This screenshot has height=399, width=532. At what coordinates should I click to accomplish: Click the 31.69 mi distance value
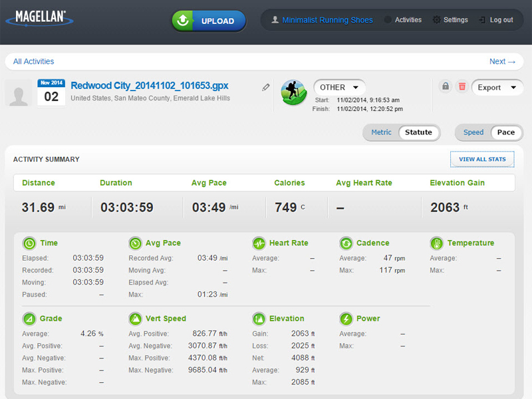click(x=44, y=207)
